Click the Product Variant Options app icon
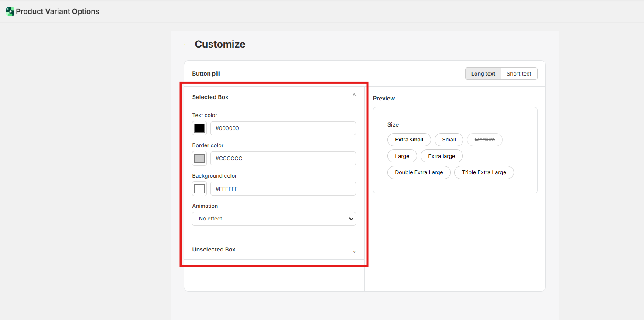The height and width of the screenshot is (320, 644). [x=10, y=11]
